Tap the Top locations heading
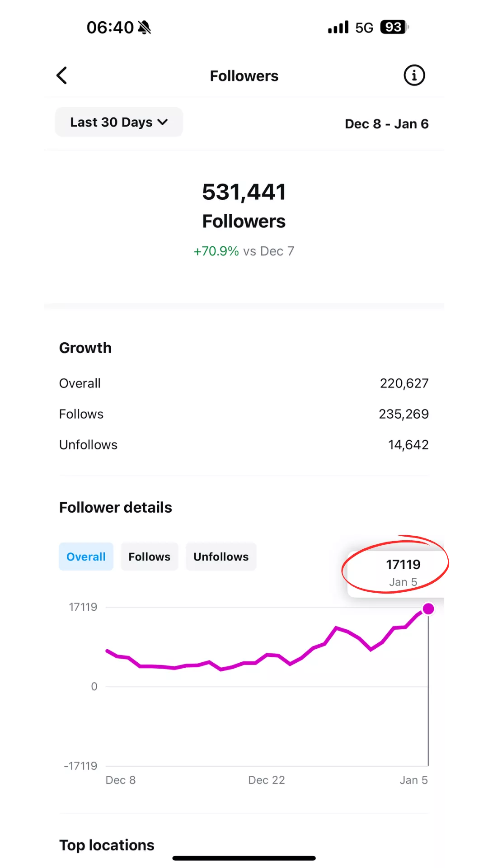The image size is (488, 868). pyautogui.click(x=107, y=845)
